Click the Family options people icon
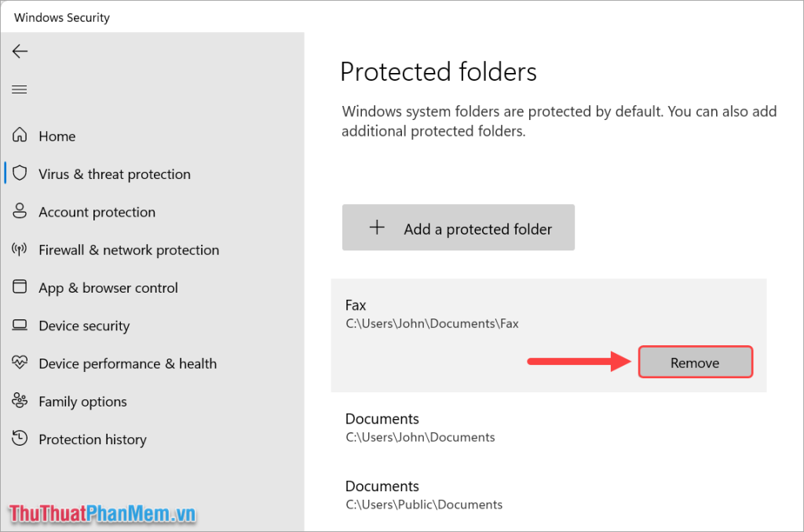The image size is (804, 532). [x=20, y=401]
